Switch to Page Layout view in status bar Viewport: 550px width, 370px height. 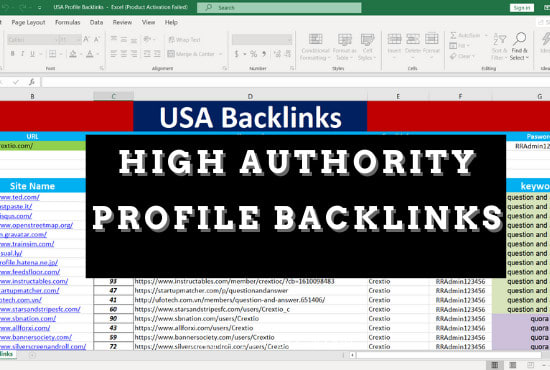click(x=513, y=365)
